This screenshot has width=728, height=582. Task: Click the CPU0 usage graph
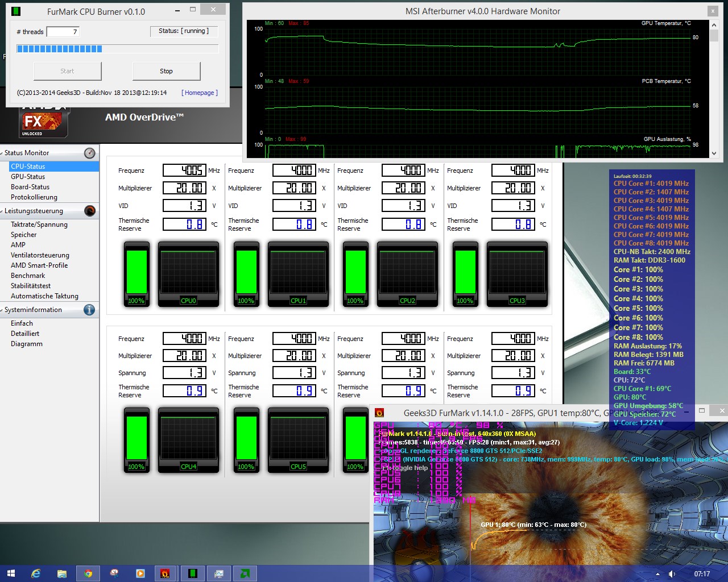(188, 274)
